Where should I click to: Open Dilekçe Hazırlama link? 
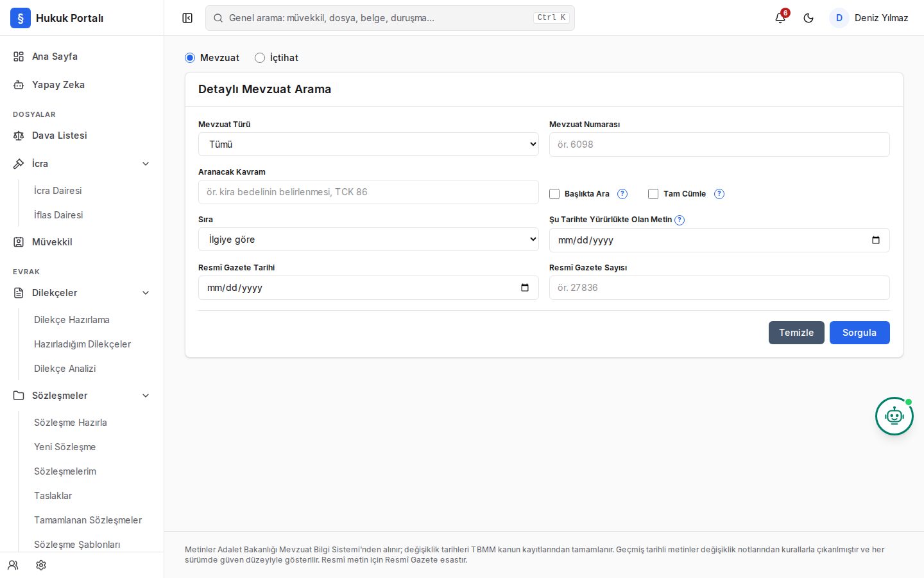(x=72, y=320)
